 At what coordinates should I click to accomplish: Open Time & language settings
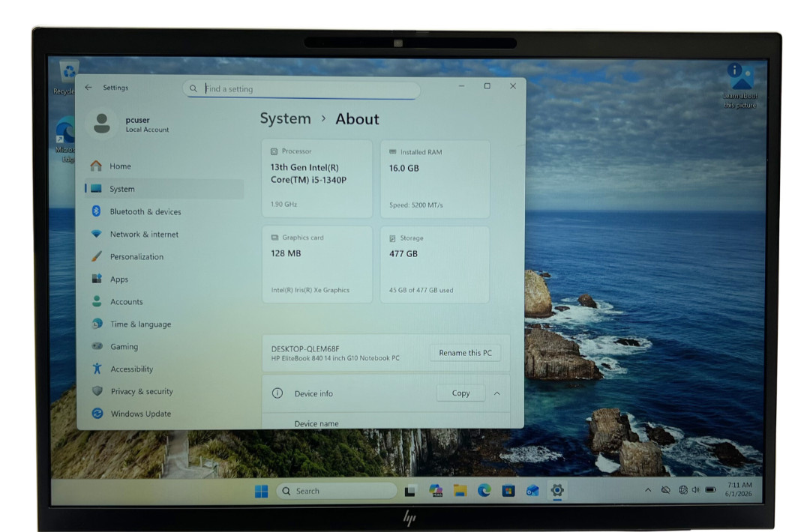pyautogui.click(x=164, y=324)
